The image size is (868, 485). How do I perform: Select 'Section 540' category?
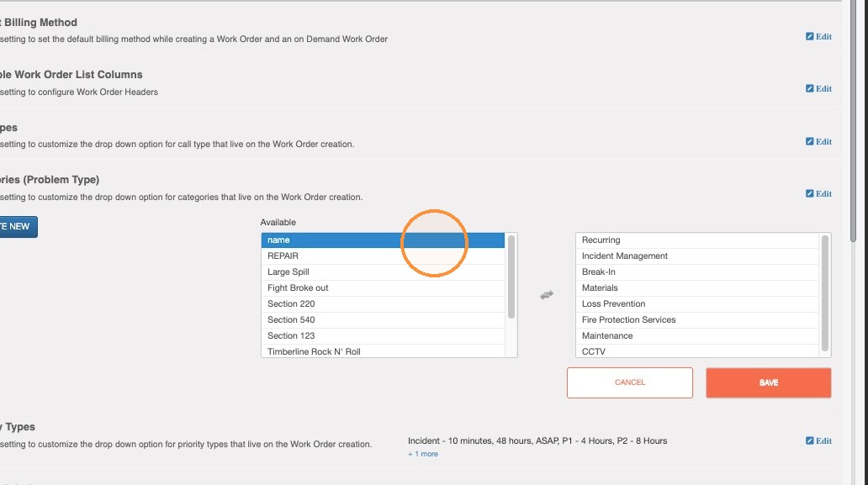(383, 319)
